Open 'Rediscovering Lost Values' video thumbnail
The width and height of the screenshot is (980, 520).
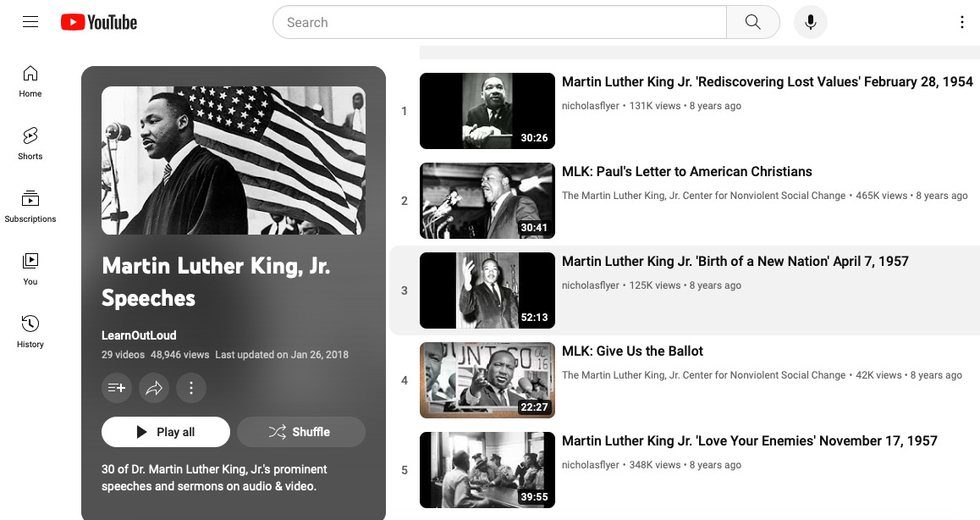click(487, 111)
